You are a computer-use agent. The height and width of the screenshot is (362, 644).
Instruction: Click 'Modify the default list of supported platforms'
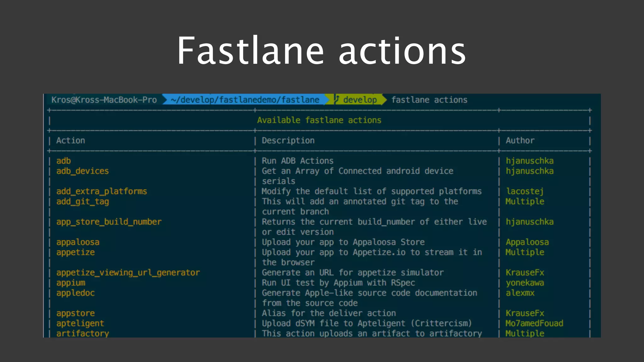pos(372,191)
